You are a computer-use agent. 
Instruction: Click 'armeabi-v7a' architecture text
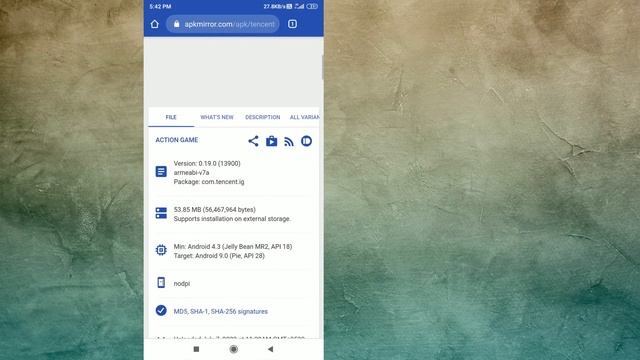point(191,173)
